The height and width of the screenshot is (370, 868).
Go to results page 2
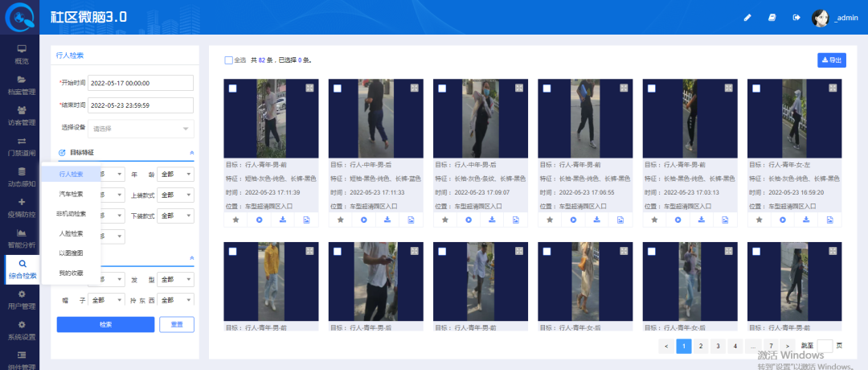pyautogui.click(x=701, y=346)
